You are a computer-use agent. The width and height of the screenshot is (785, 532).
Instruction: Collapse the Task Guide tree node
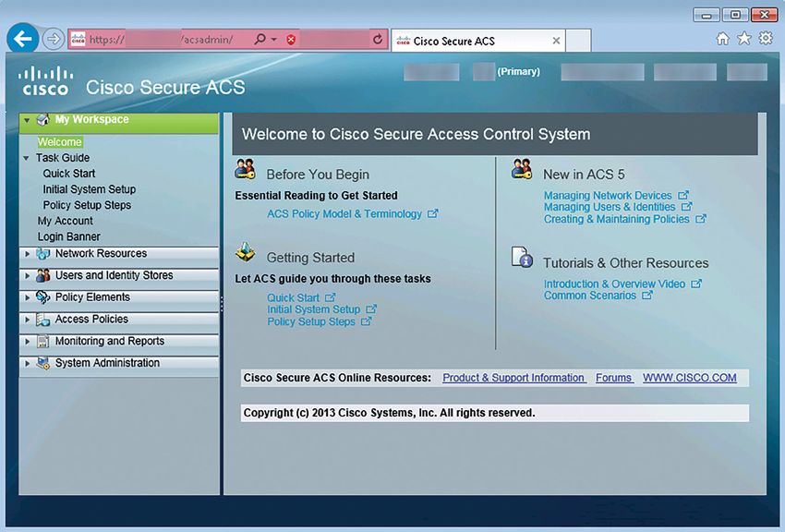(x=26, y=158)
